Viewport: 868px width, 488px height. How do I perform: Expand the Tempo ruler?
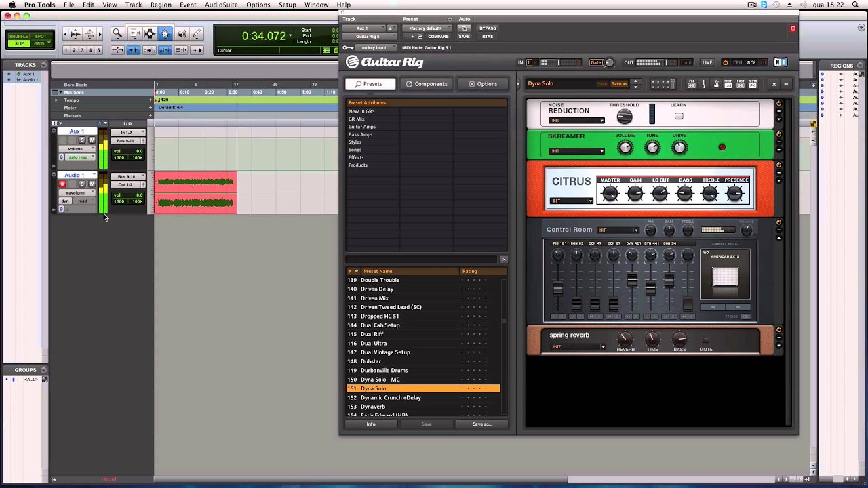pos(56,100)
